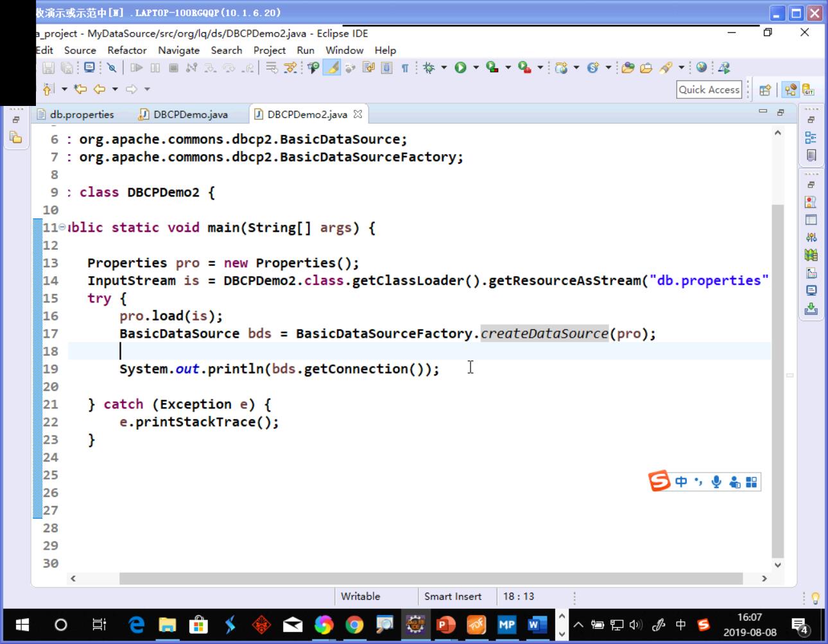Expand the Next Annotation dropdown arrow
This screenshot has width=828, height=644.
click(64, 89)
